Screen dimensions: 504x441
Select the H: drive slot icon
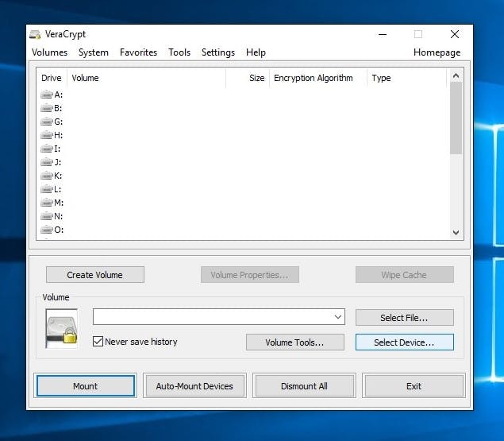[47, 135]
